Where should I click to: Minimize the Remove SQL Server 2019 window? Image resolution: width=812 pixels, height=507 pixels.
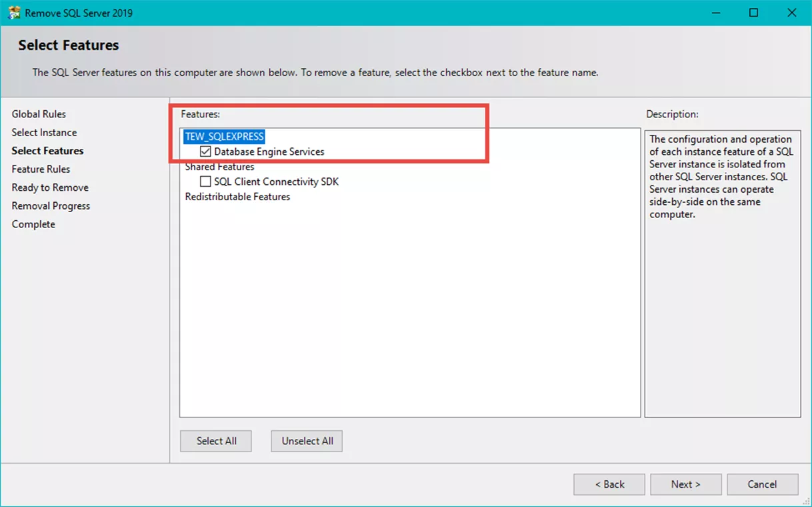716,13
